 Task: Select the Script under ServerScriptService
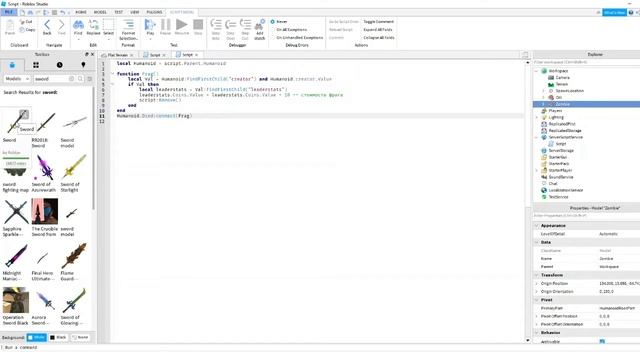click(561, 144)
